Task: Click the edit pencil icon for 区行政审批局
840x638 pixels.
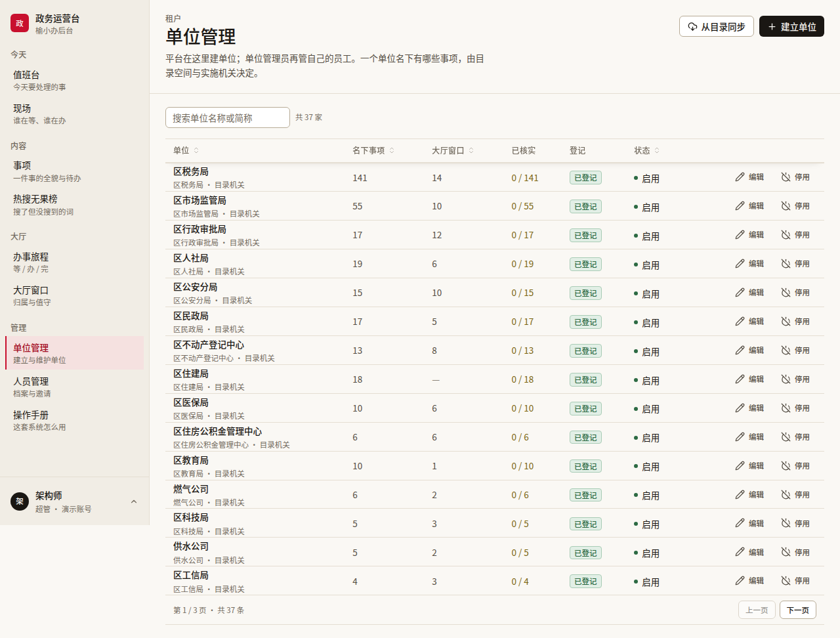Action: point(740,235)
